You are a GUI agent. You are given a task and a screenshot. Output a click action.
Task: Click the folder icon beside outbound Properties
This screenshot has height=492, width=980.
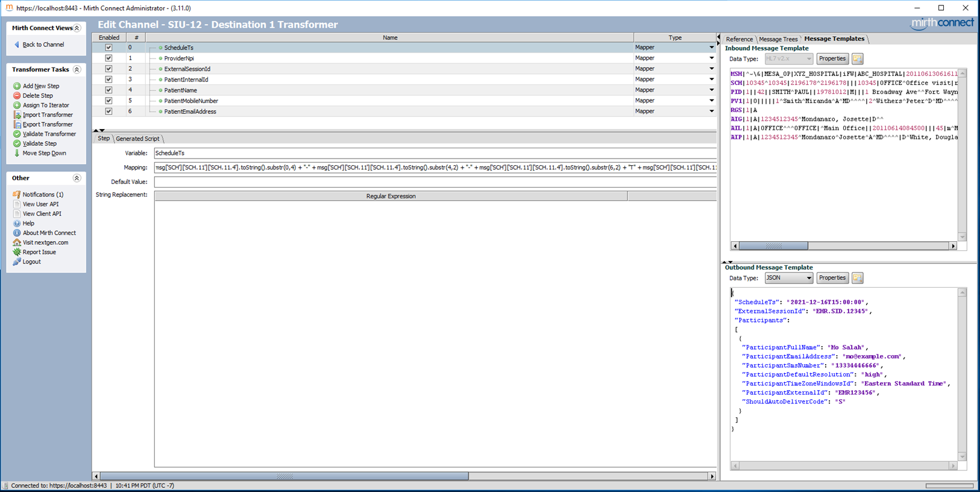coord(857,278)
